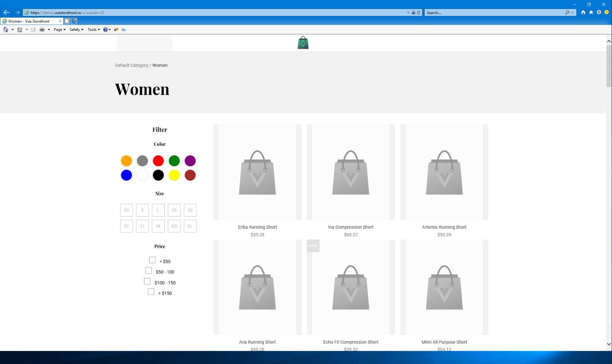Expand the feeds dropdown arrow
Screen dimensions: 612x364
27,30
